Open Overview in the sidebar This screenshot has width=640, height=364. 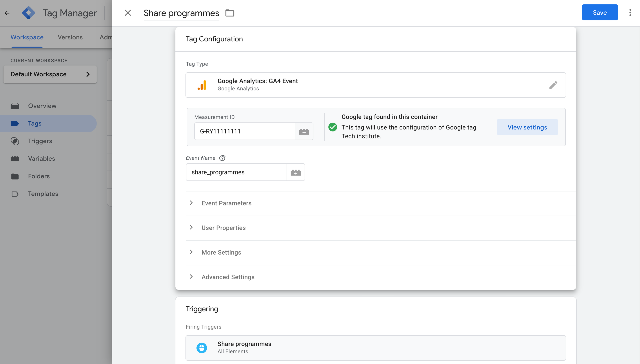(48, 106)
